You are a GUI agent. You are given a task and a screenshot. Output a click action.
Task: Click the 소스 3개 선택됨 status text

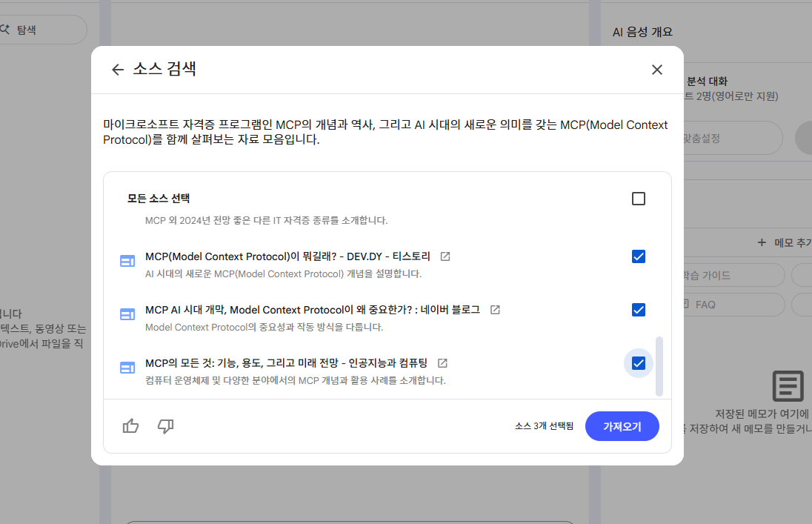pos(545,426)
